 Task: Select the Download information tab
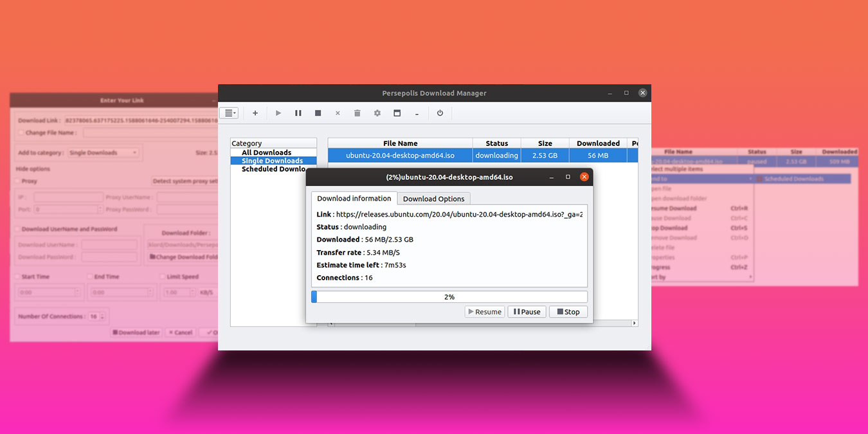[x=353, y=198]
